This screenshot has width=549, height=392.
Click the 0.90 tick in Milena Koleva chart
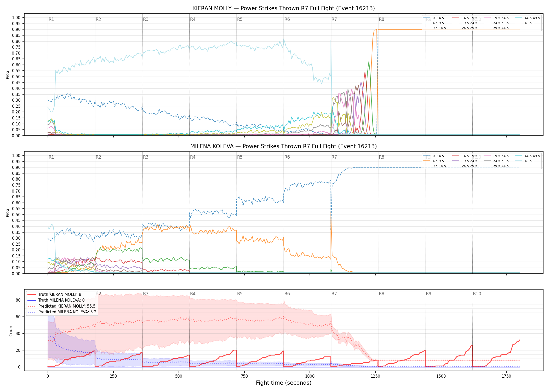[16, 167]
